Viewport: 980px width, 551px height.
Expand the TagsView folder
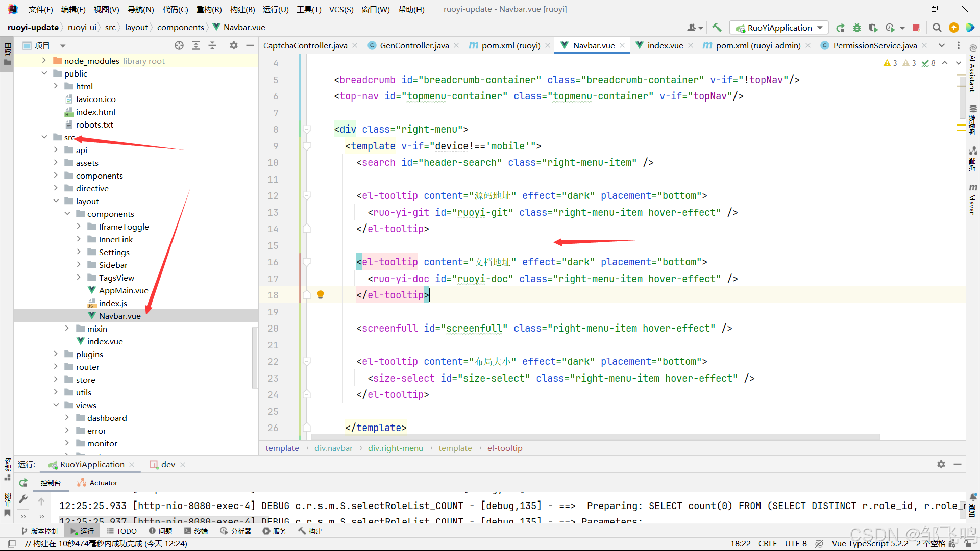coord(79,278)
